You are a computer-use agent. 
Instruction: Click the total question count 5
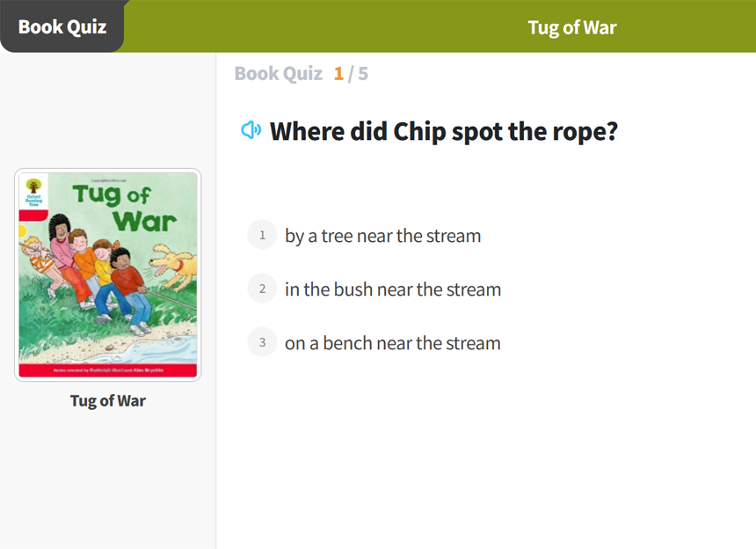pyautogui.click(x=362, y=74)
